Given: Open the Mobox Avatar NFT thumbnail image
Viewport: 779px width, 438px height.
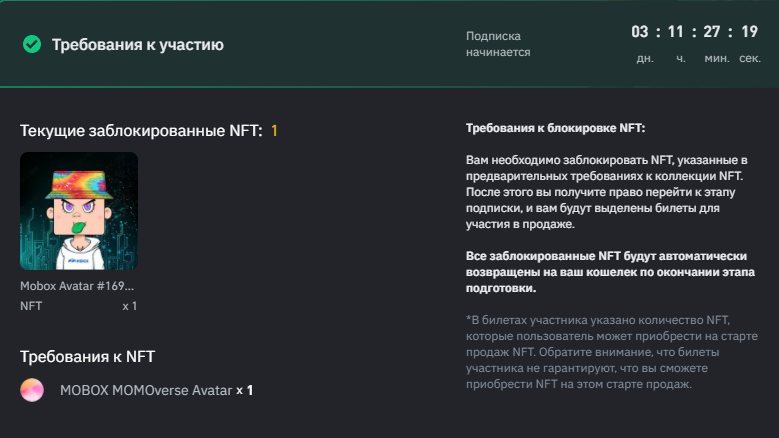Looking at the screenshot, I should 79,211.
